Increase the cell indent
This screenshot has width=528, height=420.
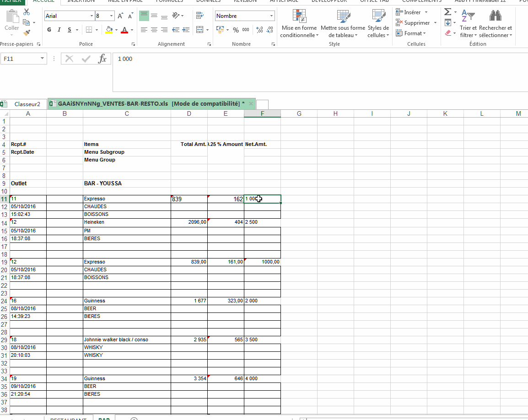tap(186, 30)
